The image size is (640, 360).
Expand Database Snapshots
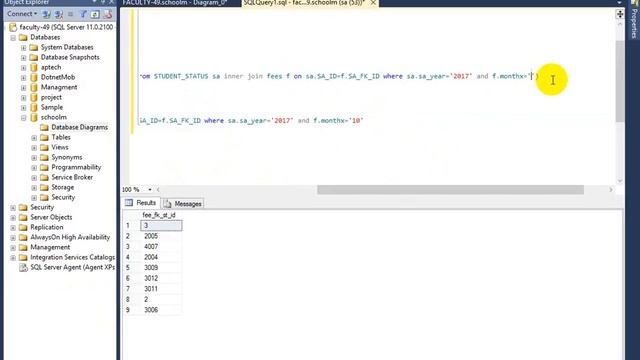tap(24, 58)
